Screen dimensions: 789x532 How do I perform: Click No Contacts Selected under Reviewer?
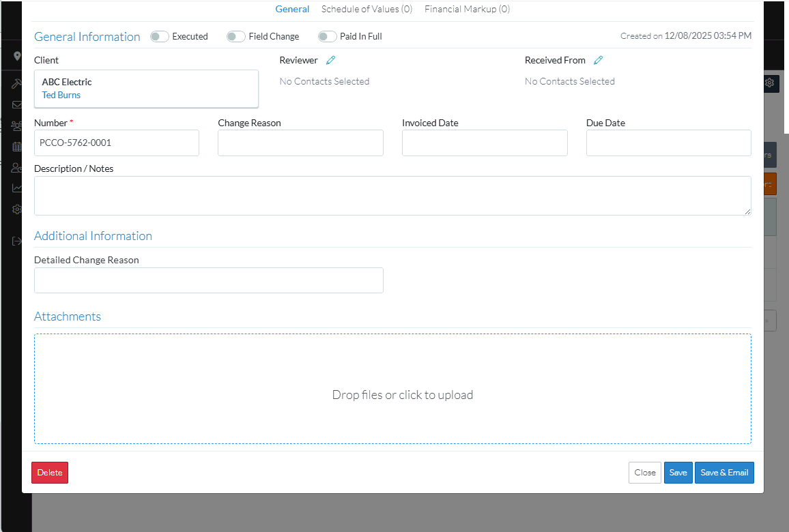(x=325, y=81)
